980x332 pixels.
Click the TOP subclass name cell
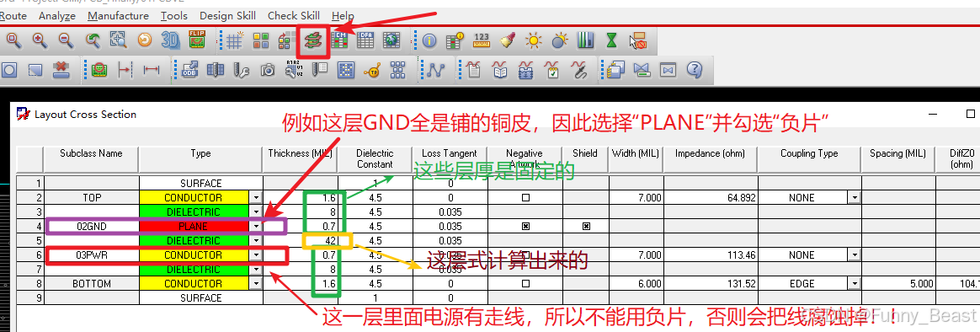click(91, 197)
